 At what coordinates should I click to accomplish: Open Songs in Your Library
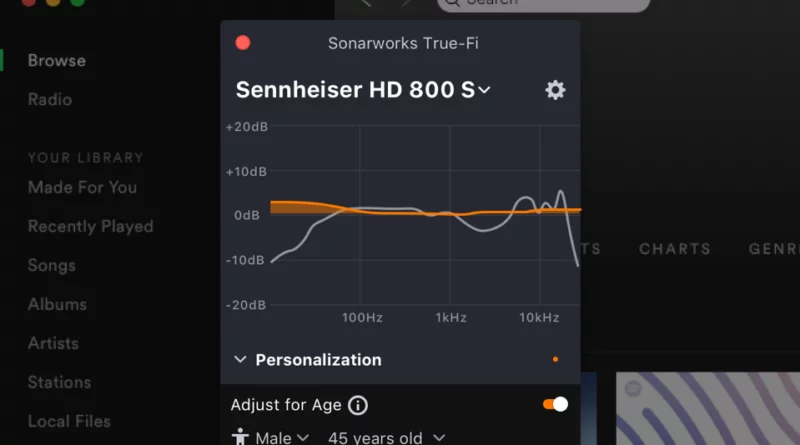(52, 265)
